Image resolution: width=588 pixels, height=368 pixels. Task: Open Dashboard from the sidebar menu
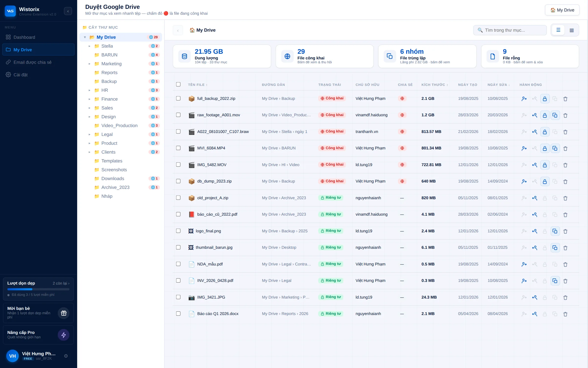click(x=38, y=37)
